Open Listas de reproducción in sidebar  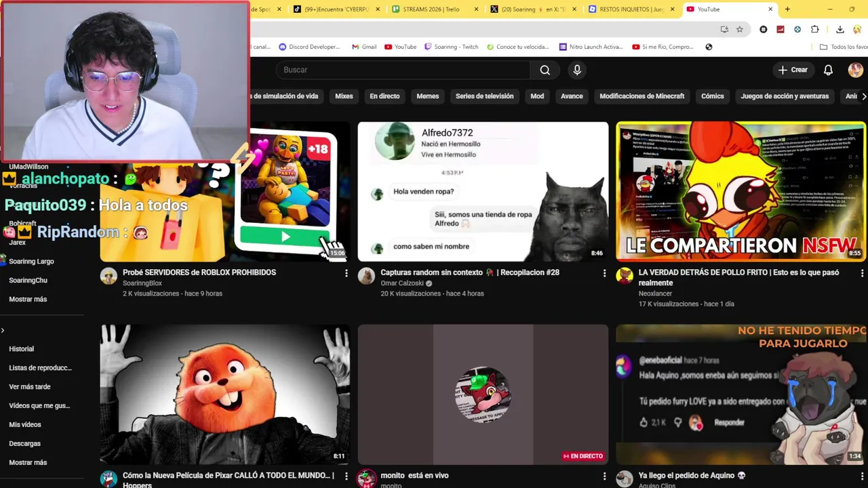pyautogui.click(x=40, y=368)
